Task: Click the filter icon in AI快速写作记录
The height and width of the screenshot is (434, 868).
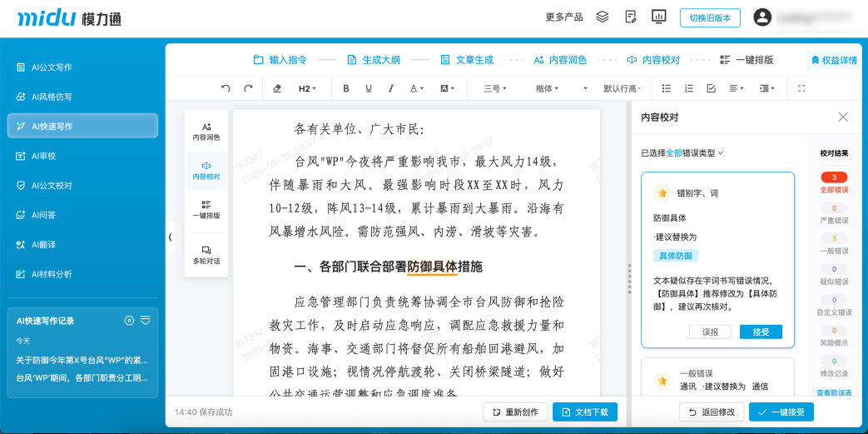Action: [x=146, y=320]
